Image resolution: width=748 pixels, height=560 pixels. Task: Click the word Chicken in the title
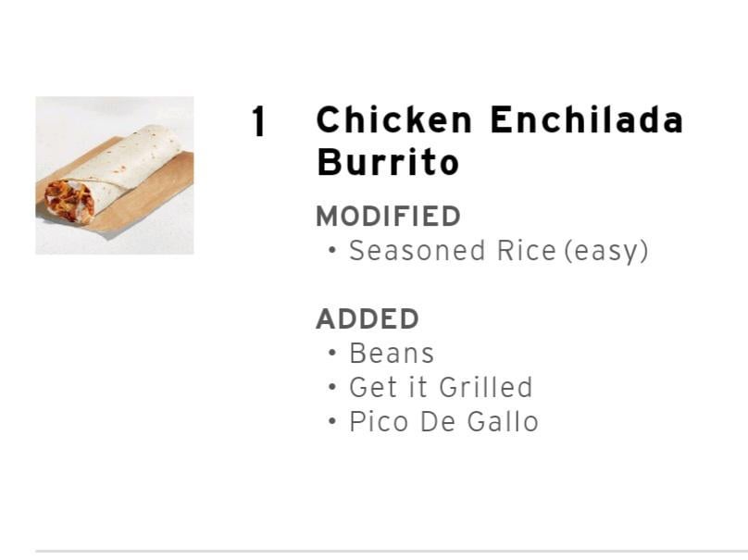394,120
